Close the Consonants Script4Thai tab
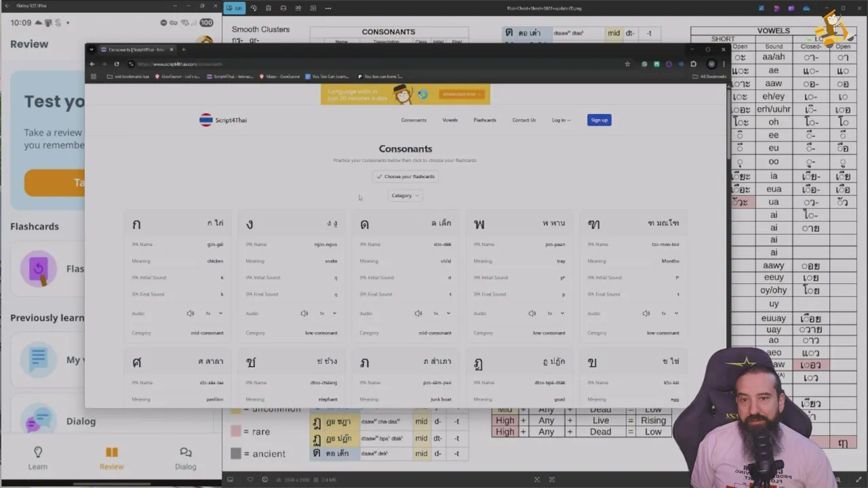This screenshot has height=488, width=868. coord(172,49)
